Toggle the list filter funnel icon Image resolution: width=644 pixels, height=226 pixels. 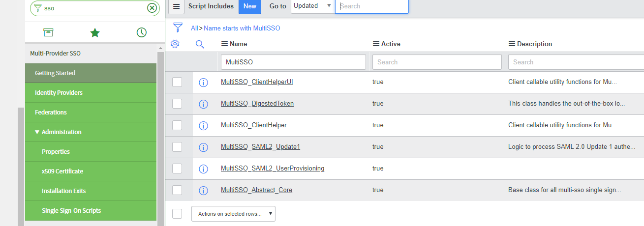point(178,28)
